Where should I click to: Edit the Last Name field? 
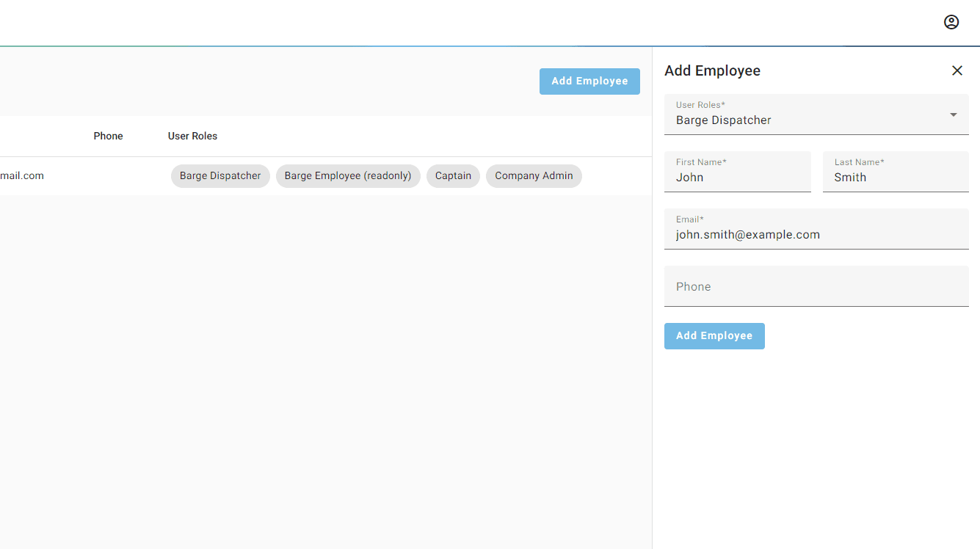click(896, 172)
